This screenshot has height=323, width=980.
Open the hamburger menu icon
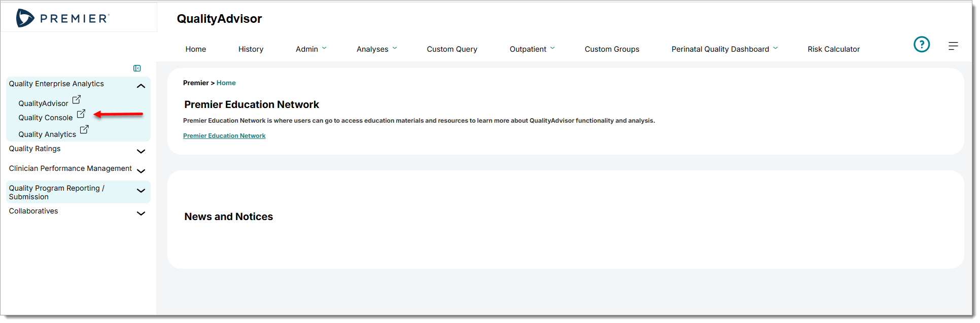tap(953, 46)
